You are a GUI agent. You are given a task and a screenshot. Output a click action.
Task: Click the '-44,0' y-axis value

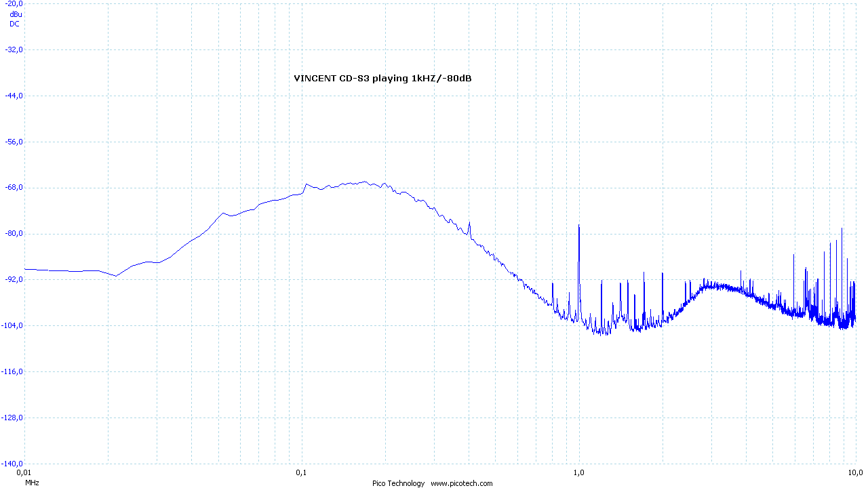point(14,96)
